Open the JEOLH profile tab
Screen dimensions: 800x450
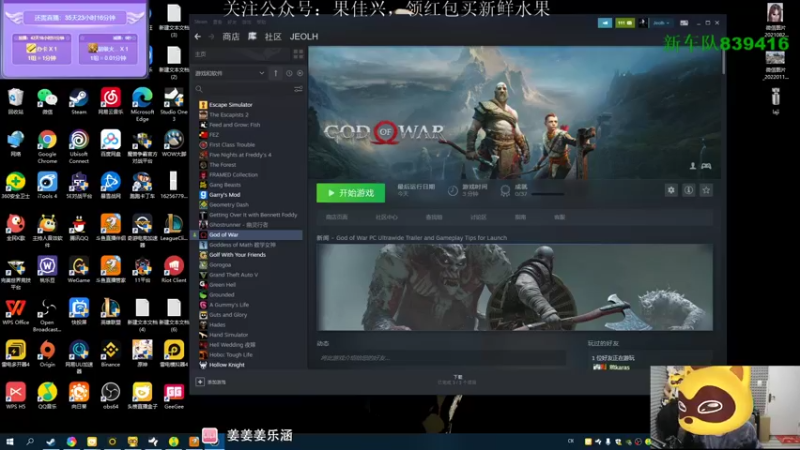click(304, 37)
